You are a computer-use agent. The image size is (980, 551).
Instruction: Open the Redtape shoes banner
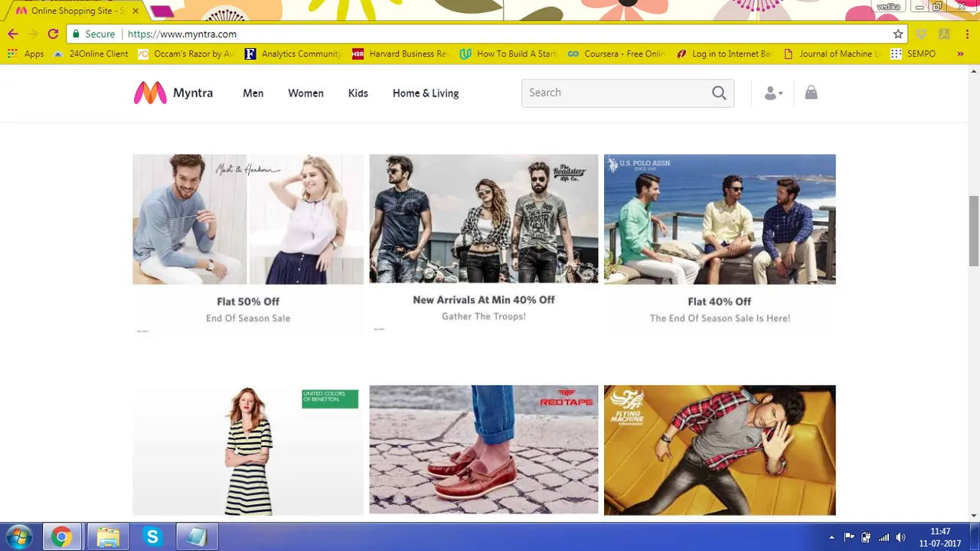(484, 450)
